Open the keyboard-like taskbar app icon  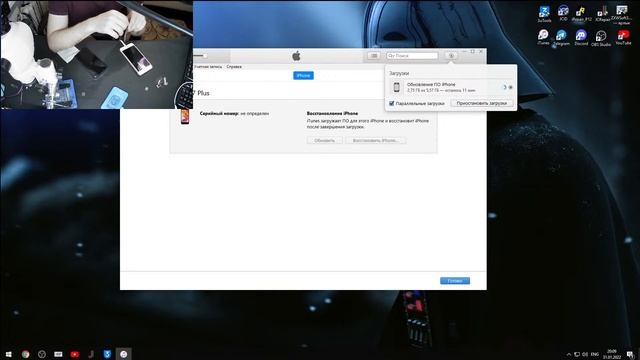[58, 354]
